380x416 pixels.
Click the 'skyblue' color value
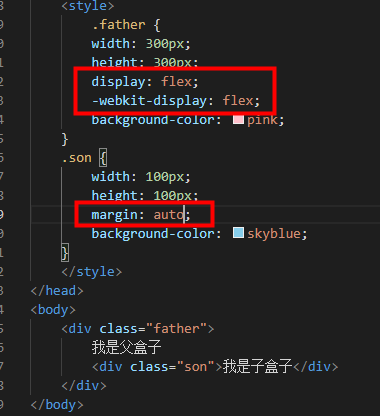click(x=274, y=234)
